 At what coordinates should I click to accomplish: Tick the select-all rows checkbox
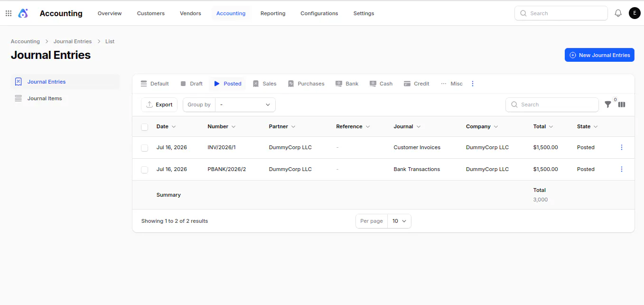pyautogui.click(x=145, y=127)
